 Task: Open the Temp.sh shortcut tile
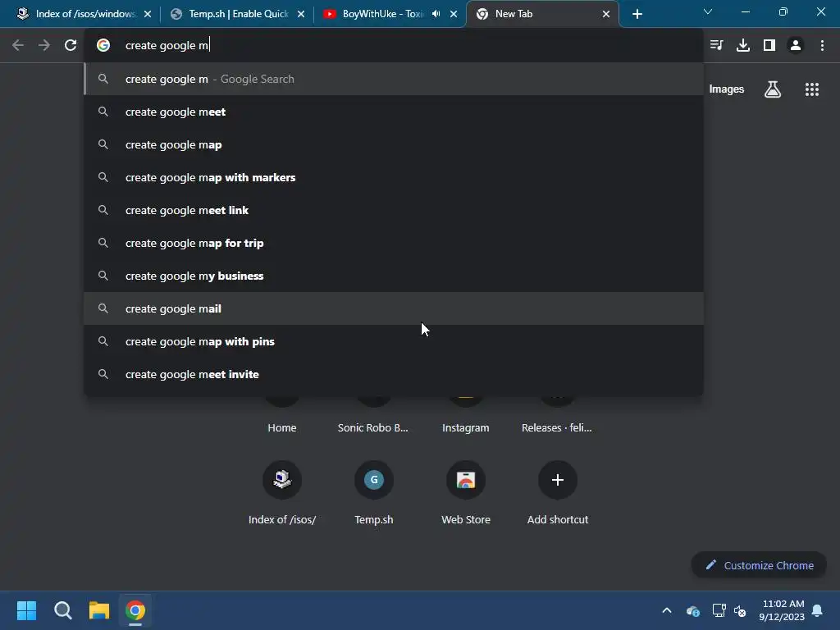(374, 493)
